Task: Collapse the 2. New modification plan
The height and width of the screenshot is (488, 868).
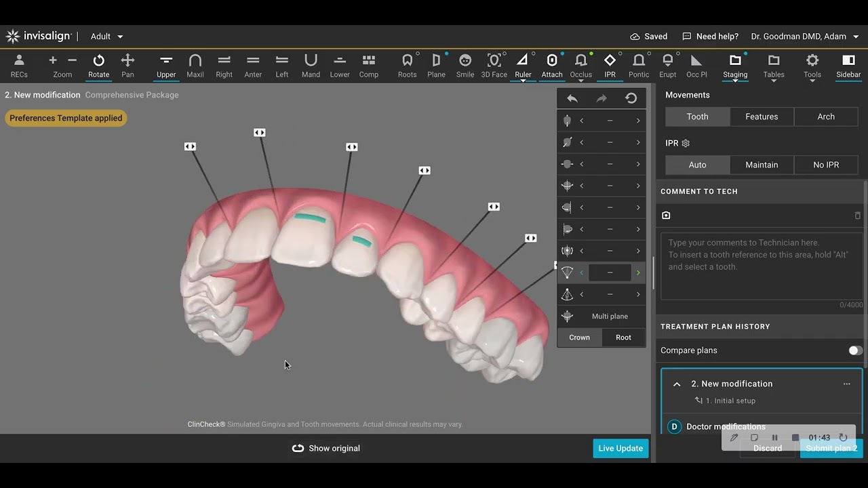Action: 677,384
